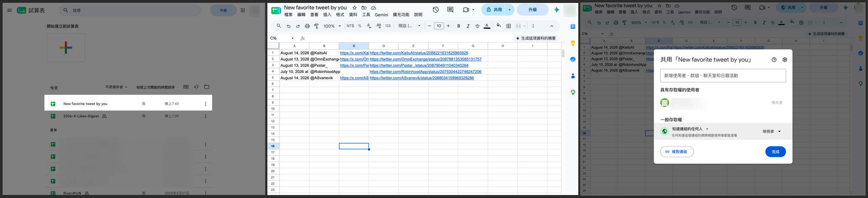This screenshot has height=198, width=868.
Task: Open 檔案 menu in middle window
Action: point(288,15)
